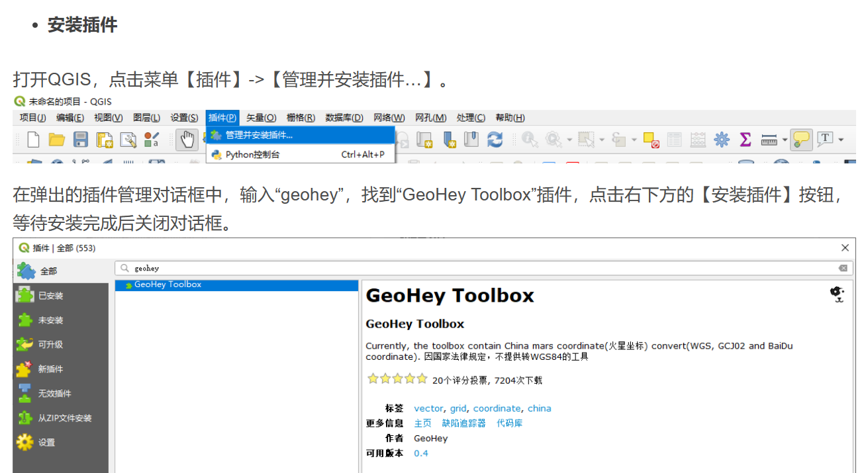The width and height of the screenshot is (868, 473).
Task: Choose 管理并安装插件... menu entry
Action: (x=301, y=135)
